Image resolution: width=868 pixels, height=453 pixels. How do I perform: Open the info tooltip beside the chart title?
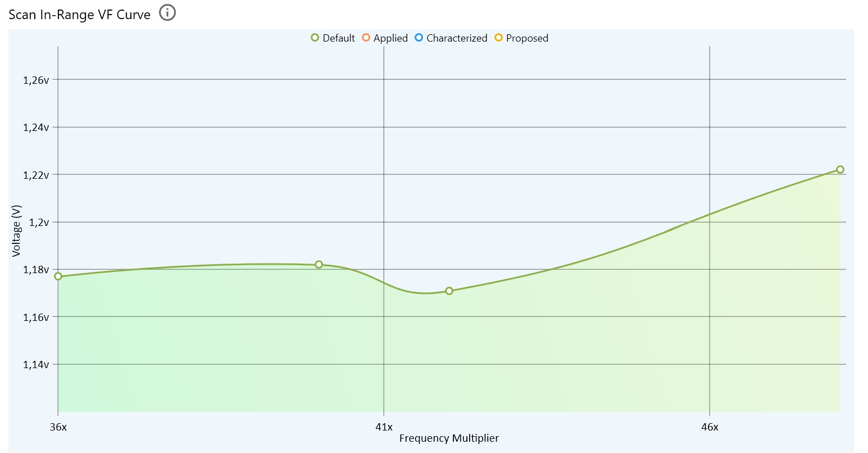[x=167, y=13]
